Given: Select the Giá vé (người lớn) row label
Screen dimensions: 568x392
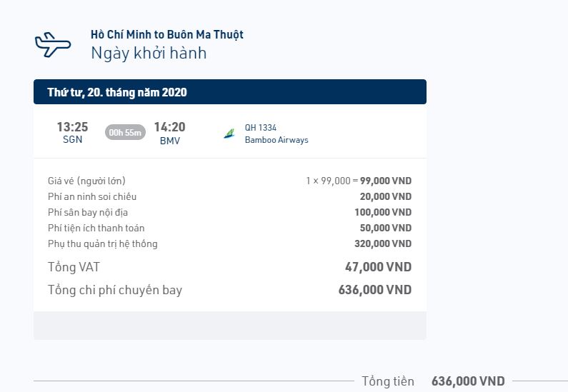Looking at the screenshot, I should pyautogui.click(x=86, y=181).
